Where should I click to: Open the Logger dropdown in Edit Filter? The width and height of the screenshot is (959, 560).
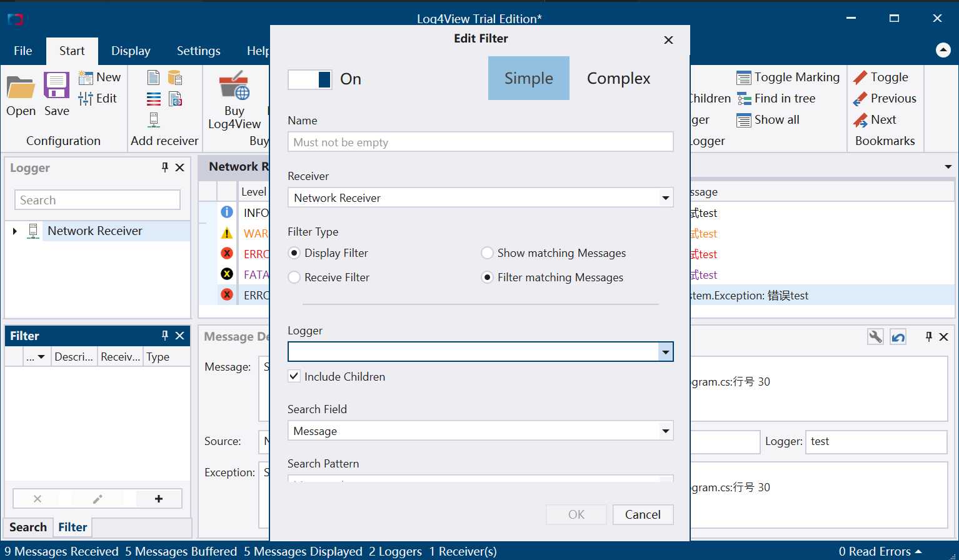665,352
